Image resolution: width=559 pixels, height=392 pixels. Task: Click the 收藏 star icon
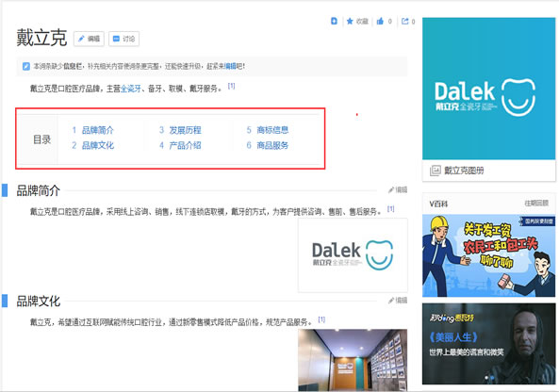350,22
